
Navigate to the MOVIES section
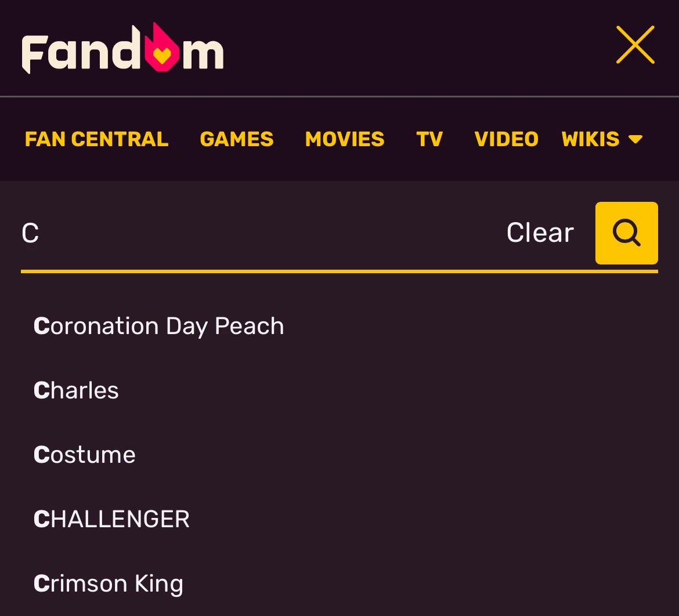345,139
